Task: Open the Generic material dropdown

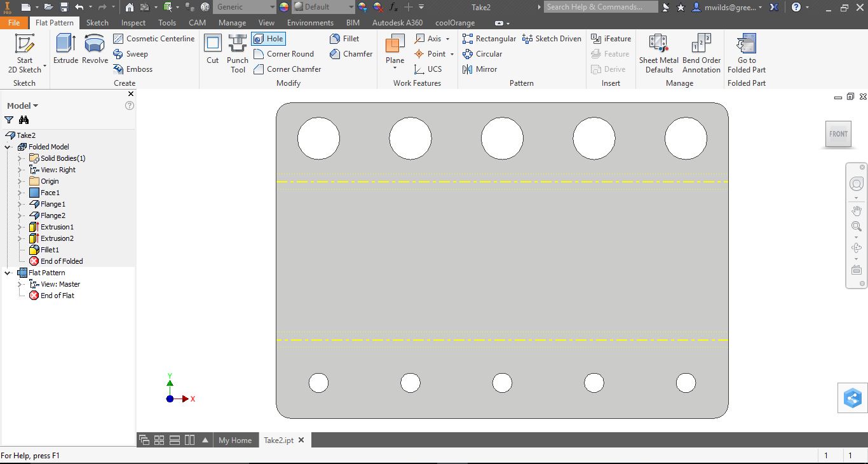Action: click(x=245, y=7)
